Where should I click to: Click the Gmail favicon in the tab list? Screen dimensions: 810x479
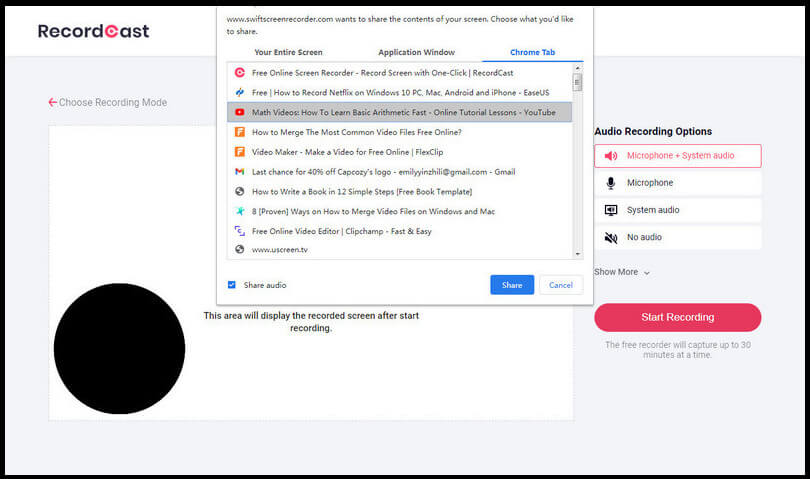[240, 172]
